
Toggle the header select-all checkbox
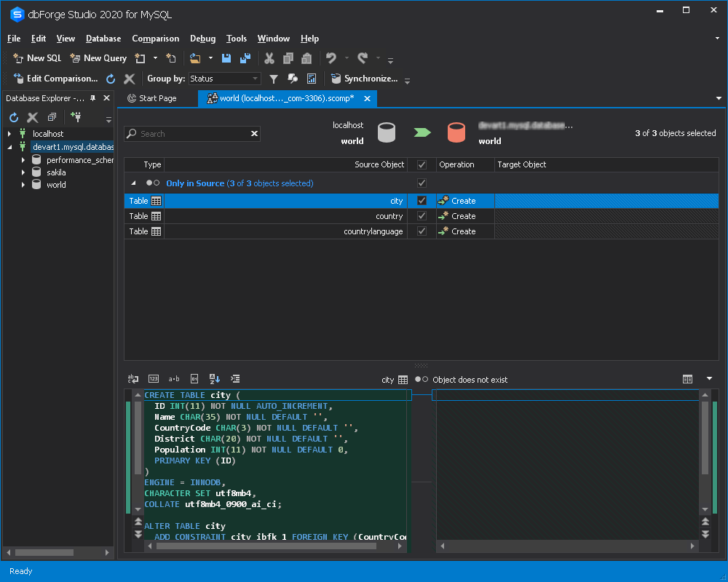click(422, 164)
